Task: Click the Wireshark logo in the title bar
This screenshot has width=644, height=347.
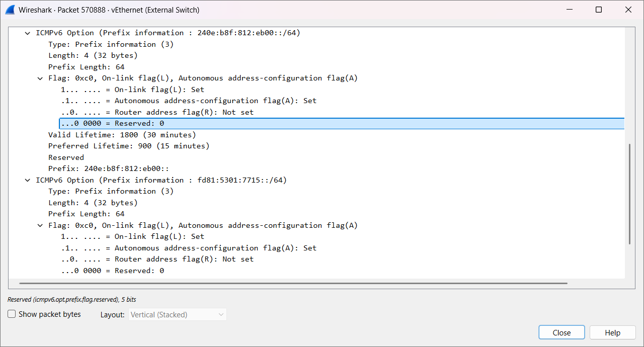Action: (10, 9)
